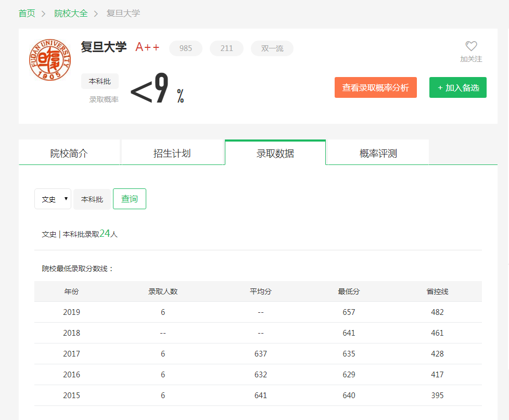This screenshot has height=420, width=509.
Task: Select the 2018 year cell
Action: pos(71,333)
